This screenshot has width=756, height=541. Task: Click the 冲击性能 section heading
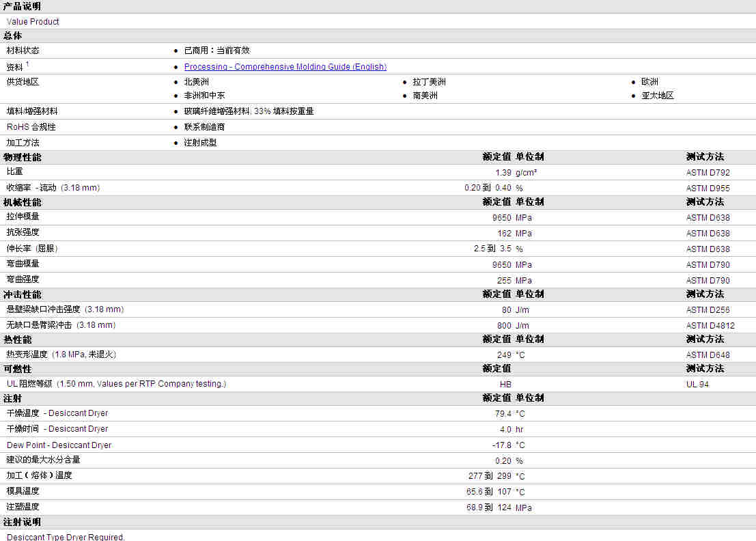pyautogui.click(x=22, y=294)
